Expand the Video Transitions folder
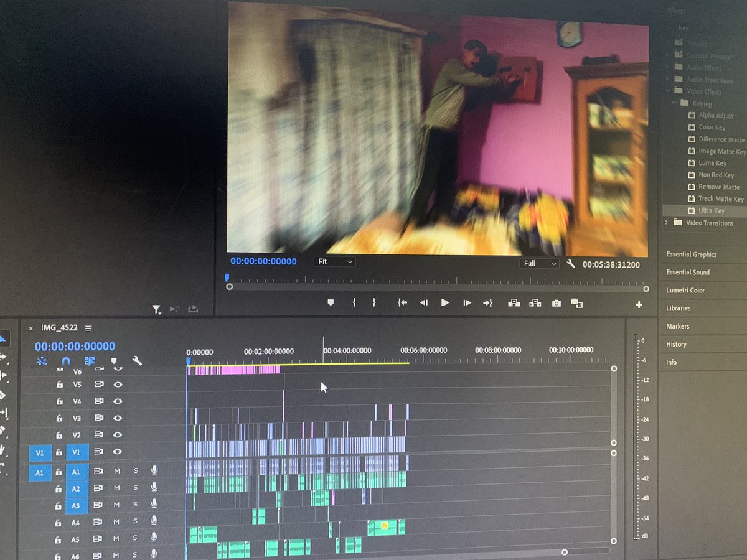 pyautogui.click(x=666, y=223)
